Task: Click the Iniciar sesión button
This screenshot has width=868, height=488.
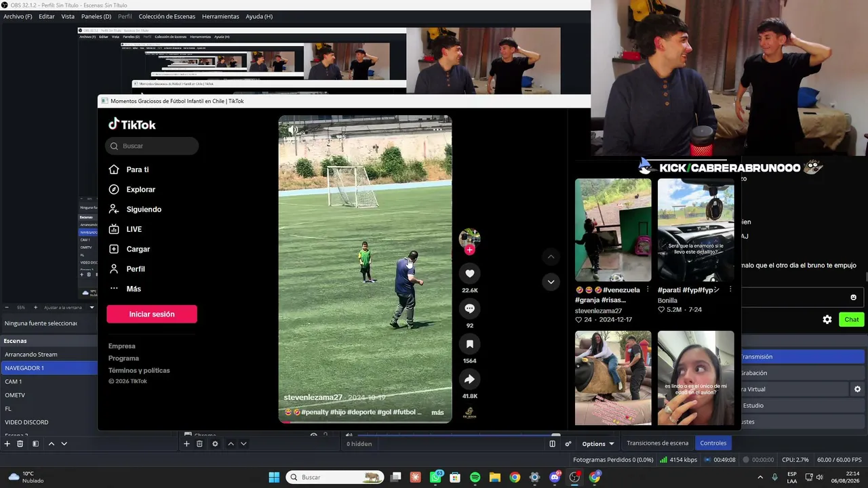Action: pyautogui.click(x=152, y=314)
